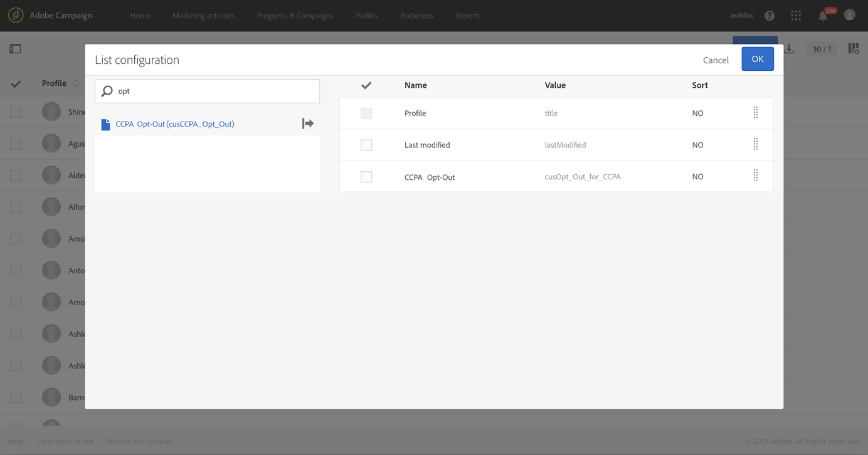Cancel the List configuration dialog

coord(716,60)
